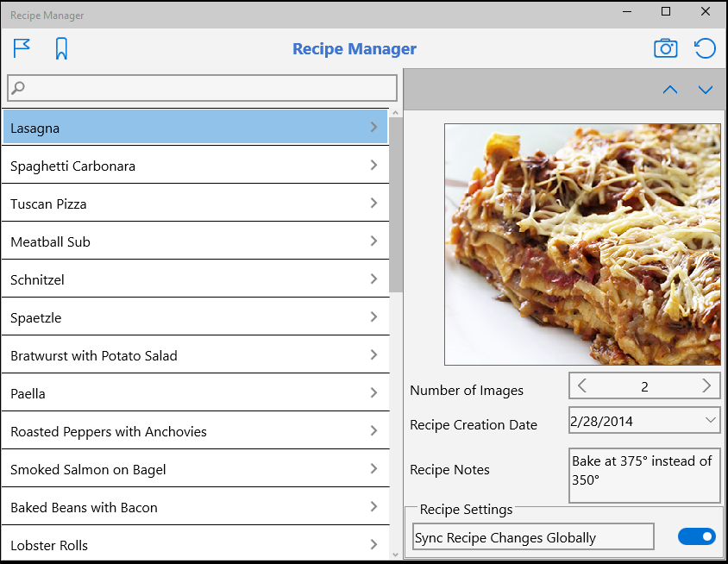
Task: Go to next recipe with down chevron
Action: click(706, 90)
